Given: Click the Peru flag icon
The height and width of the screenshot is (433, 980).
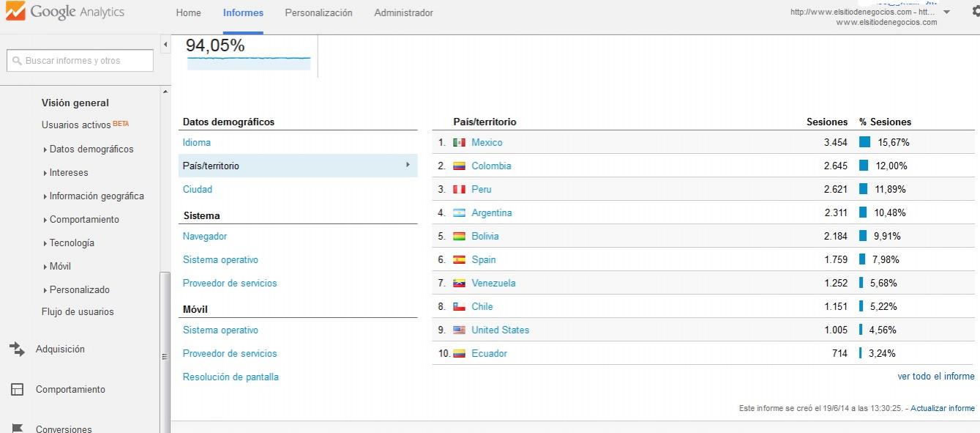Looking at the screenshot, I should pyautogui.click(x=460, y=190).
